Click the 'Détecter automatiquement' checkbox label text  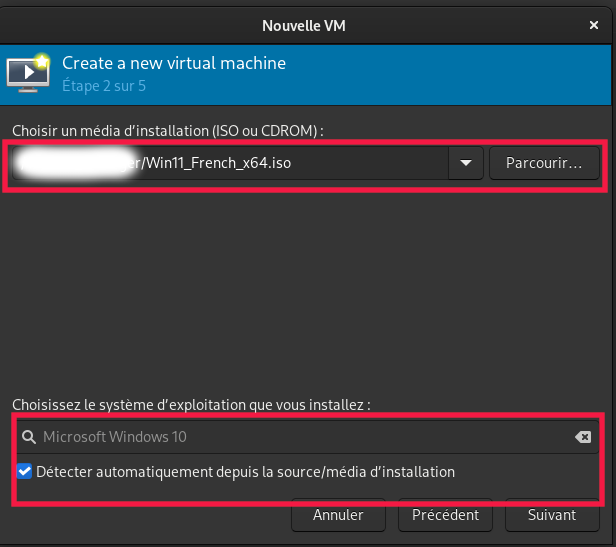pyautogui.click(x=245, y=471)
